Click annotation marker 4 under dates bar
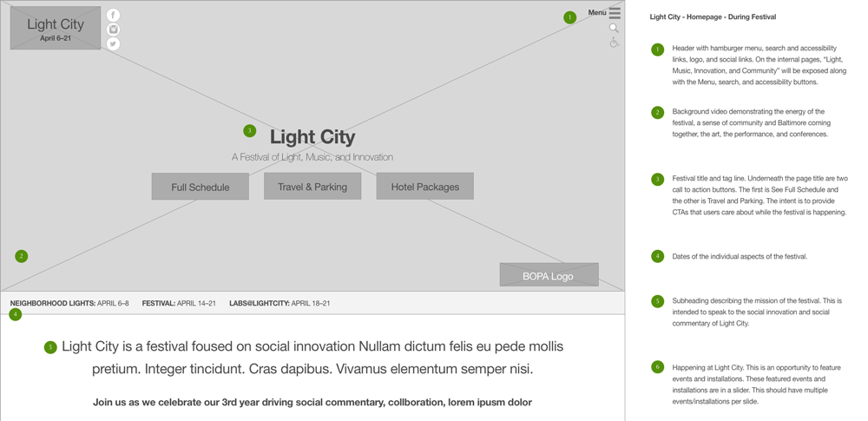Viewport: 868px width, 421px height. tap(15, 314)
